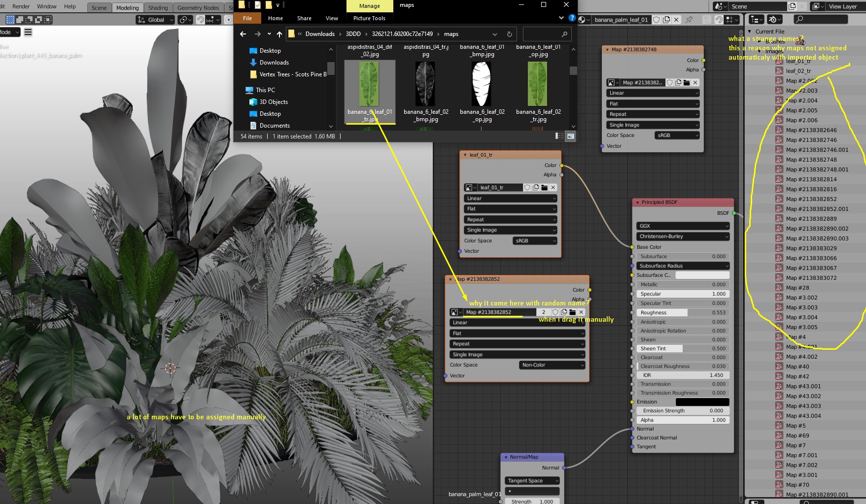Toggle proportional editing circle icon
The image size is (866, 504).
[x=228, y=20]
